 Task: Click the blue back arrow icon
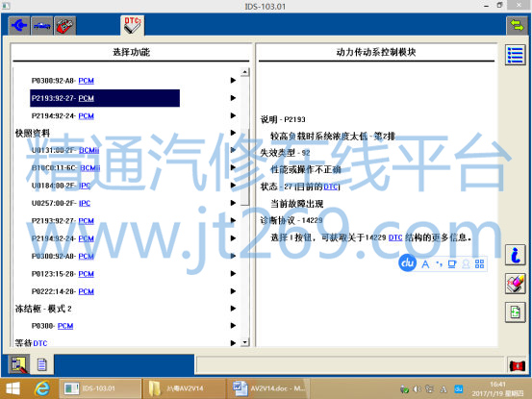[x=19, y=25]
